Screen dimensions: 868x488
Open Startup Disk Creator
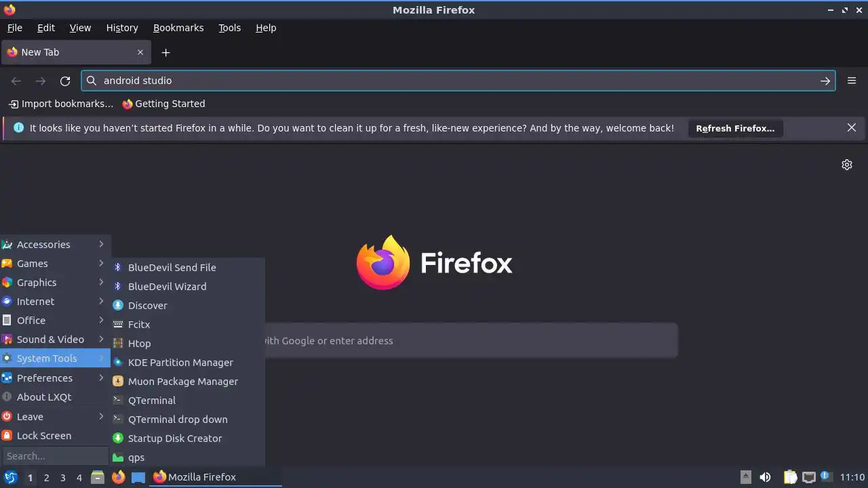click(188, 439)
